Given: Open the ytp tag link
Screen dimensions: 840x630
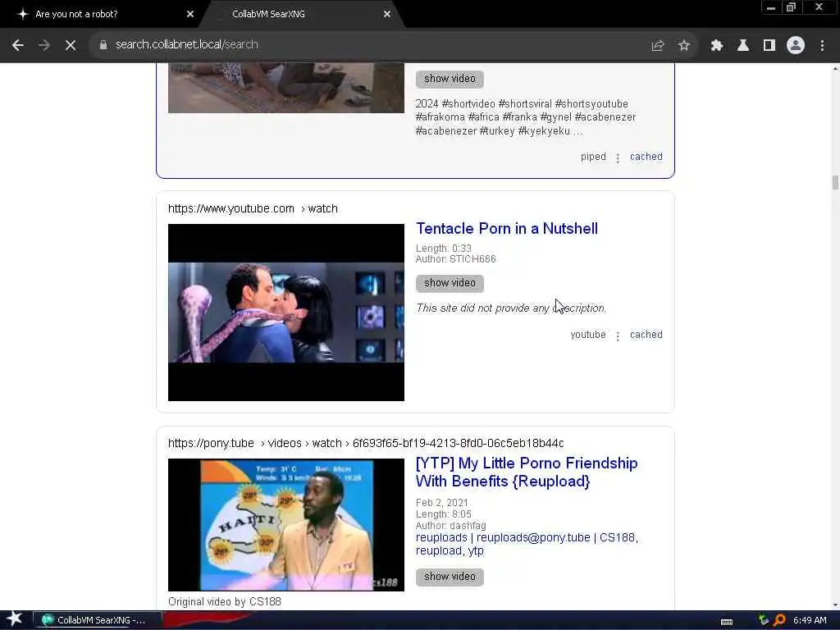Looking at the screenshot, I should 476,550.
